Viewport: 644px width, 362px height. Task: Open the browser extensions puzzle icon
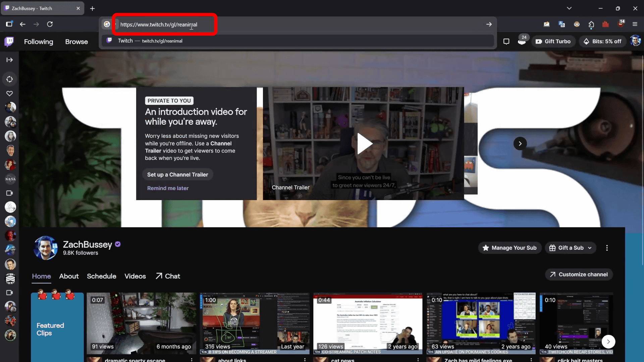tap(591, 24)
